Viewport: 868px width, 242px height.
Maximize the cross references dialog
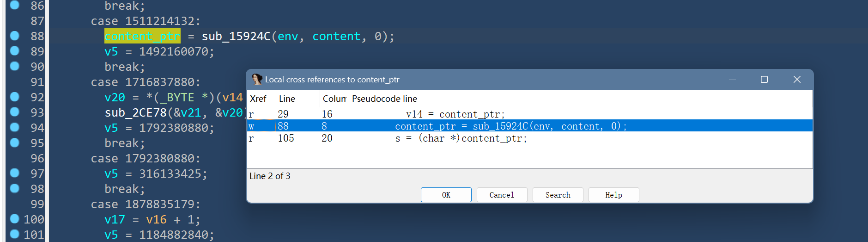764,80
